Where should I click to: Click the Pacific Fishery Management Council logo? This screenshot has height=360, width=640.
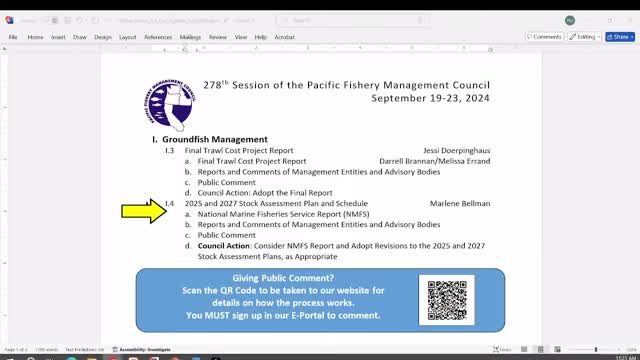(x=170, y=104)
